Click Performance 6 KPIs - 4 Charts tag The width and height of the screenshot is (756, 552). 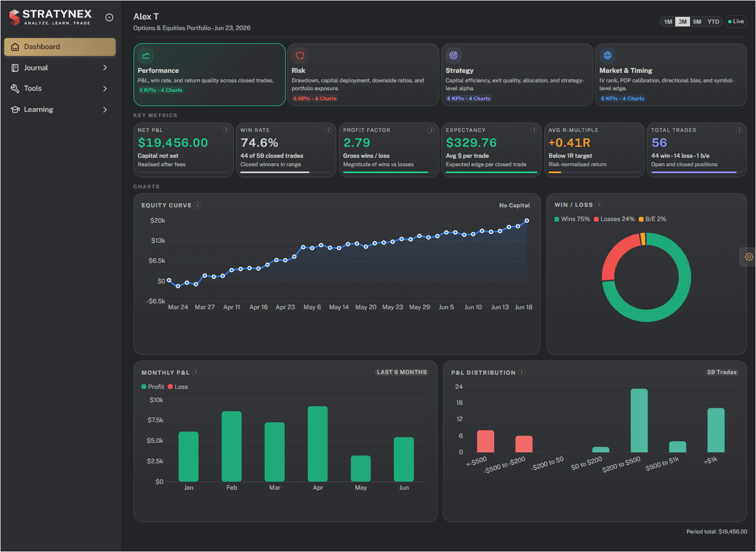coord(161,90)
